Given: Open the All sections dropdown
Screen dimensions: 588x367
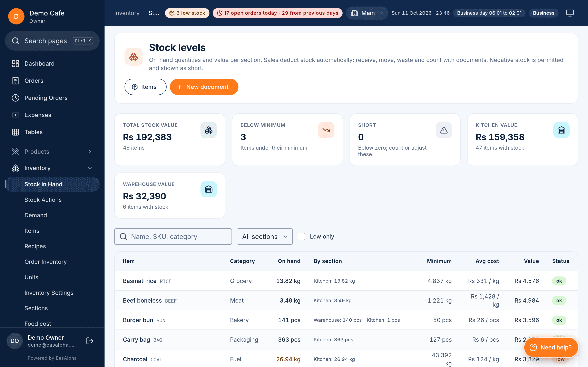Looking at the screenshot, I should 265,237.
